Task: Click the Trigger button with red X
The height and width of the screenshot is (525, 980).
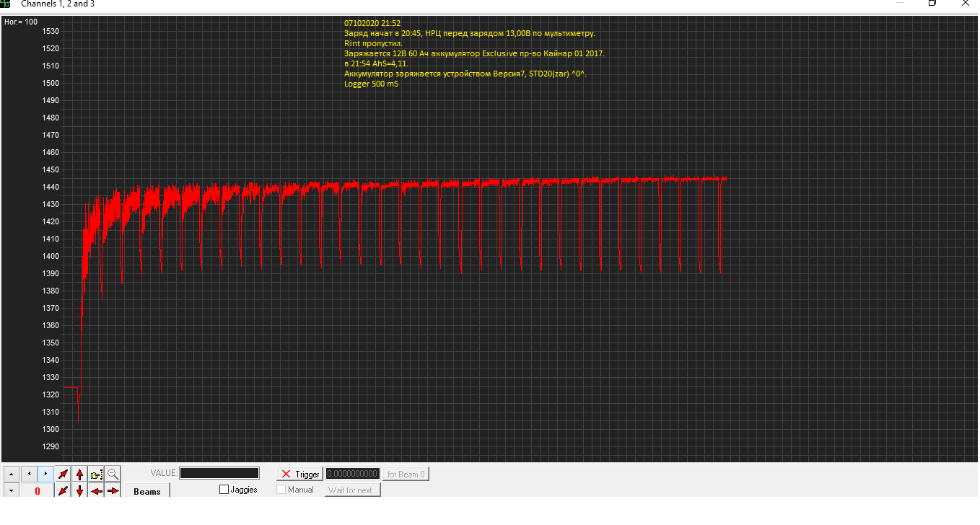Action: [x=299, y=474]
